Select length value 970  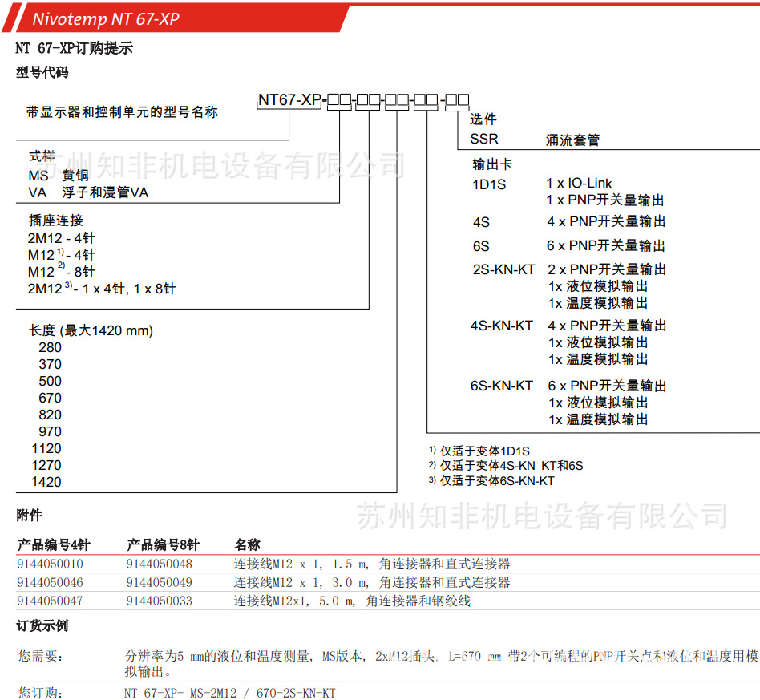click(x=50, y=431)
